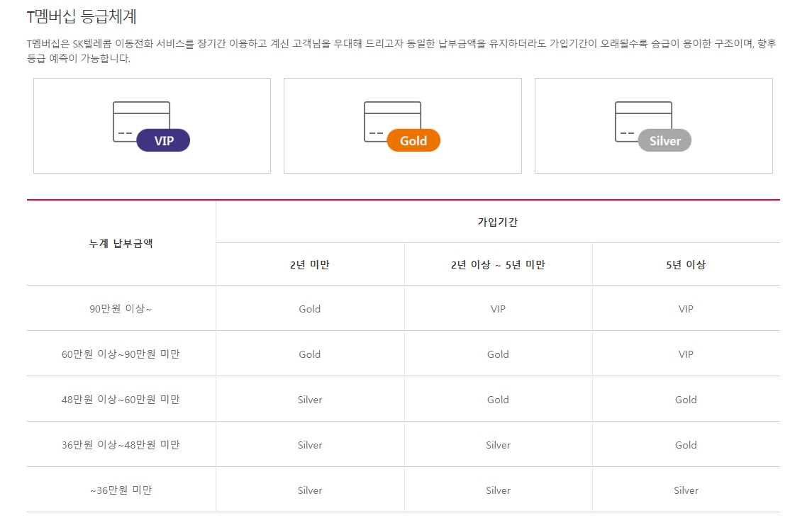Select the 36만원 이상~48만원 미만 row label
The height and width of the screenshot is (518, 812).
[x=121, y=445]
